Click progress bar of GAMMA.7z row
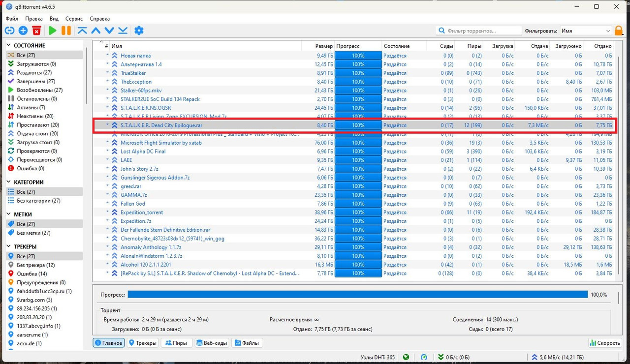The width and height of the screenshot is (630, 364). (358, 195)
